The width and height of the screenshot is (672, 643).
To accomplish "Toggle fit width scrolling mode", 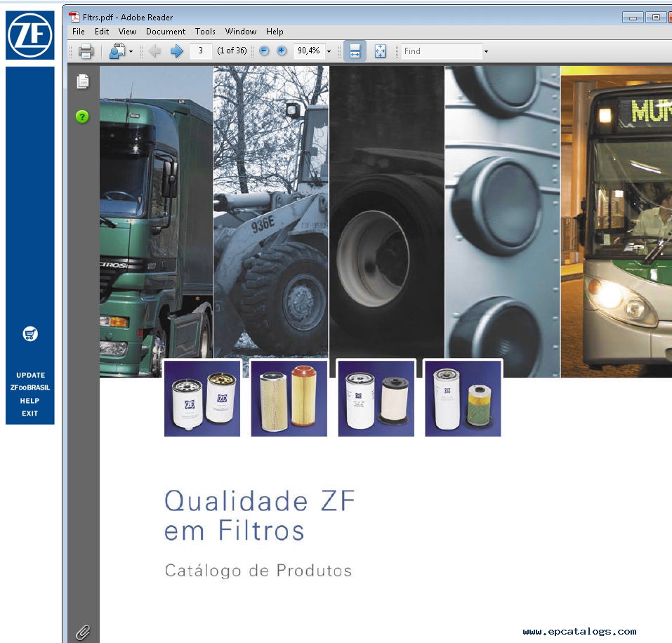I will pyautogui.click(x=355, y=51).
